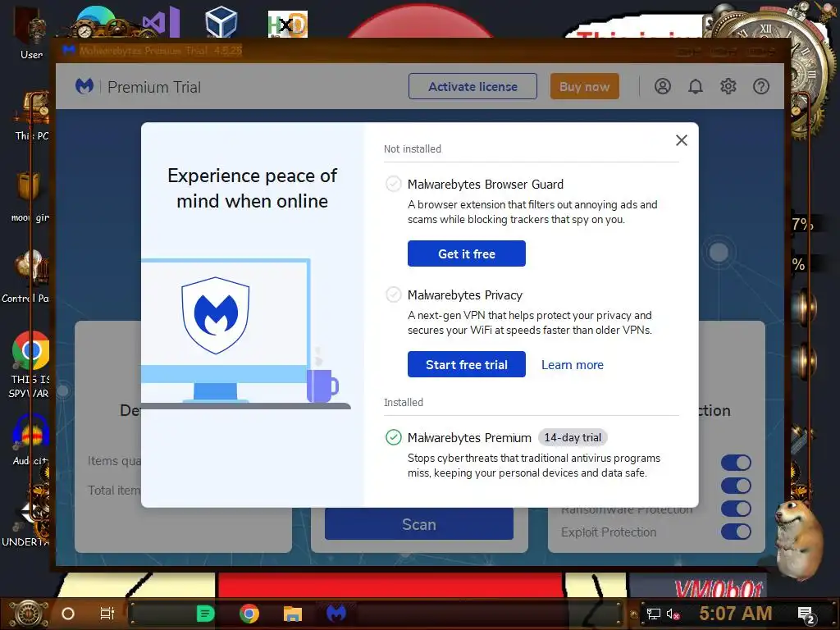
Task: Open notifications bell icon
Action: [696, 86]
